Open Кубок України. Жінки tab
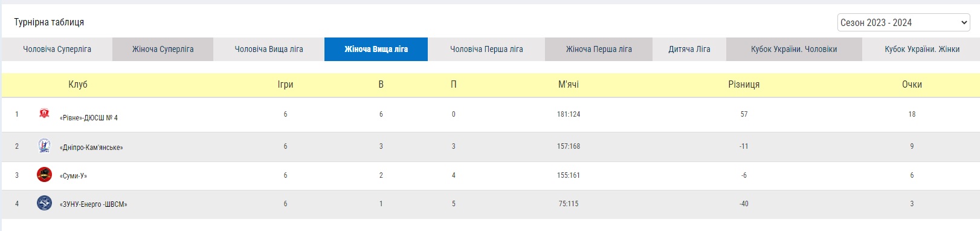980x231 pixels. 922,49
